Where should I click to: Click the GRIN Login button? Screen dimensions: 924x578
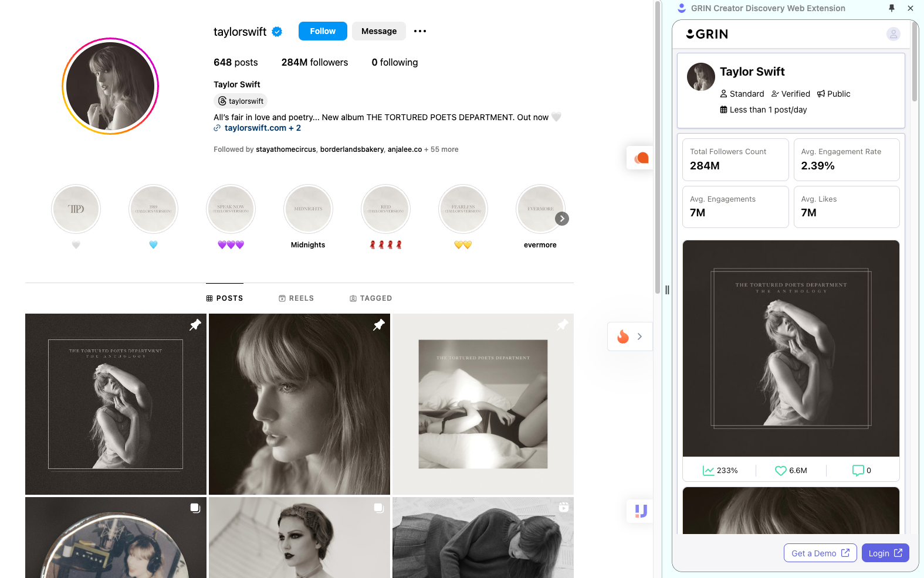point(885,553)
